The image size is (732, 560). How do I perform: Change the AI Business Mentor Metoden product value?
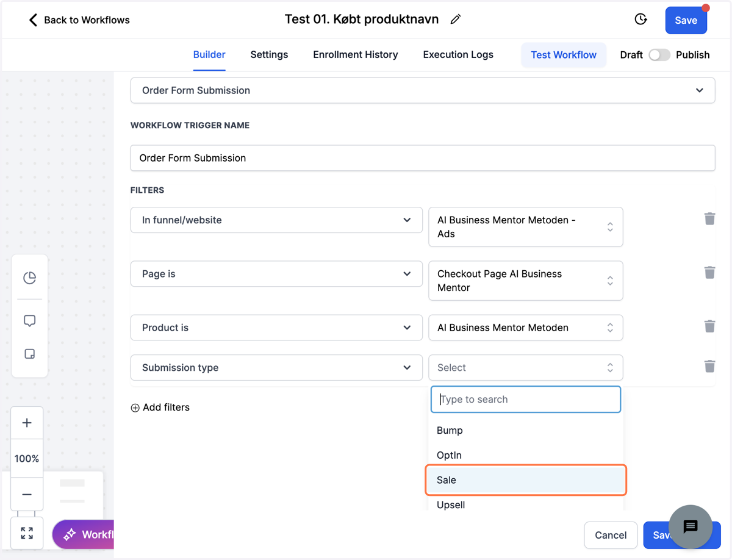tap(526, 328)
